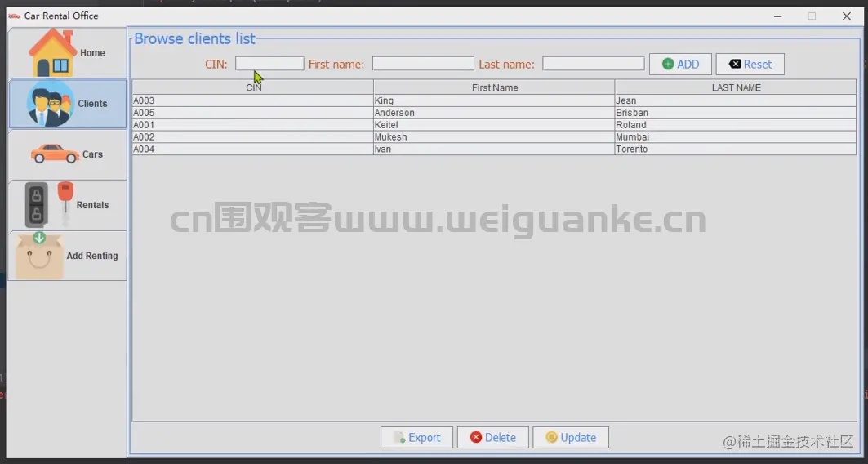
Task: Open the Cars tab car icon
Action: click(x=55, y=154)
